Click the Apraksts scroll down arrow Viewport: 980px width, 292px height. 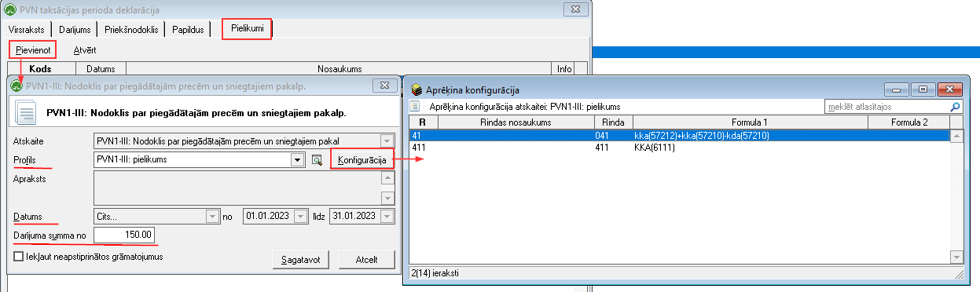click(x=387, y=198)
